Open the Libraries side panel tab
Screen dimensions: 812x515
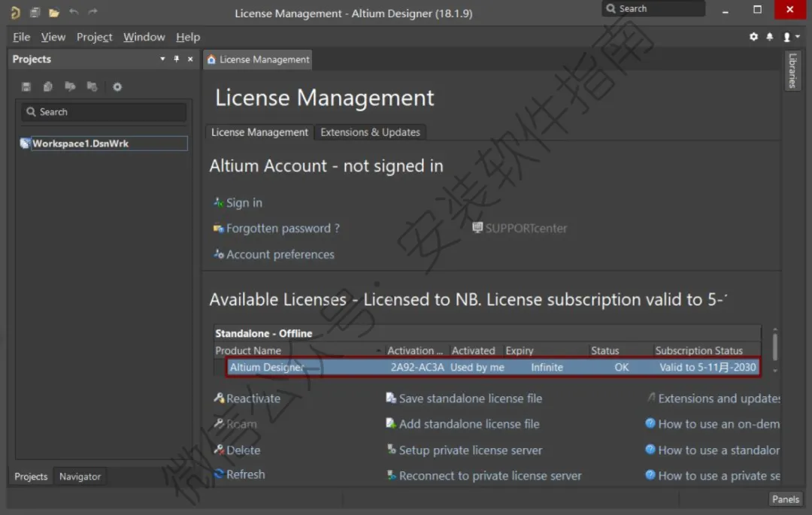pos(792,71)
